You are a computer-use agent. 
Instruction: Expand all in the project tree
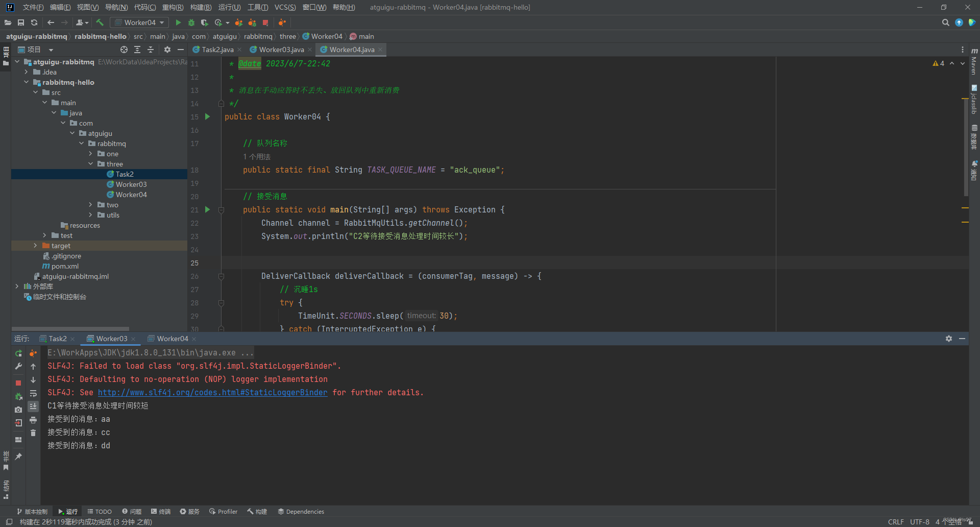[137, 50]
